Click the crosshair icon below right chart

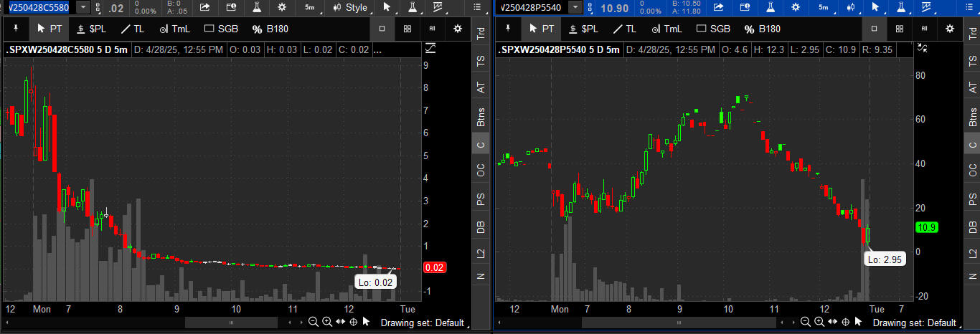(x=845, y=323)
